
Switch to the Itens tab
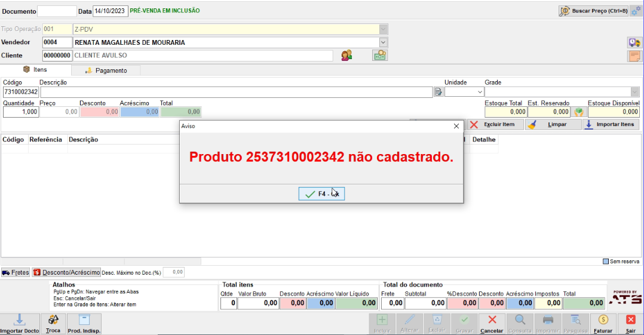[x=36, y=70]
